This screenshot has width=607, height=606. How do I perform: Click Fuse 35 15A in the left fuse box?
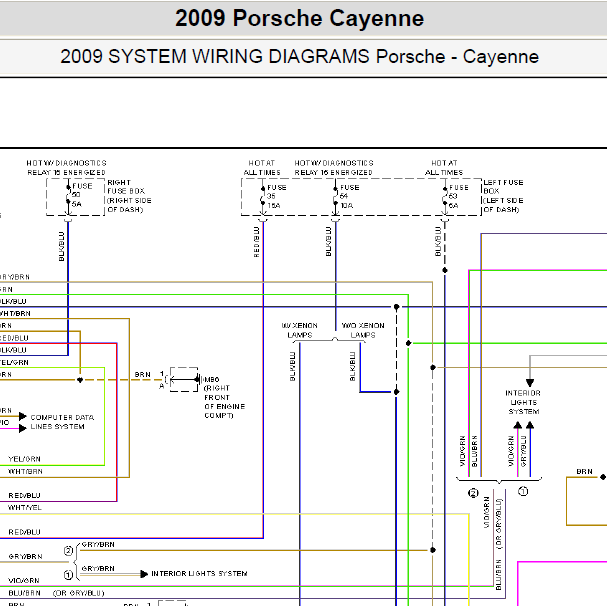click(274, 196)
